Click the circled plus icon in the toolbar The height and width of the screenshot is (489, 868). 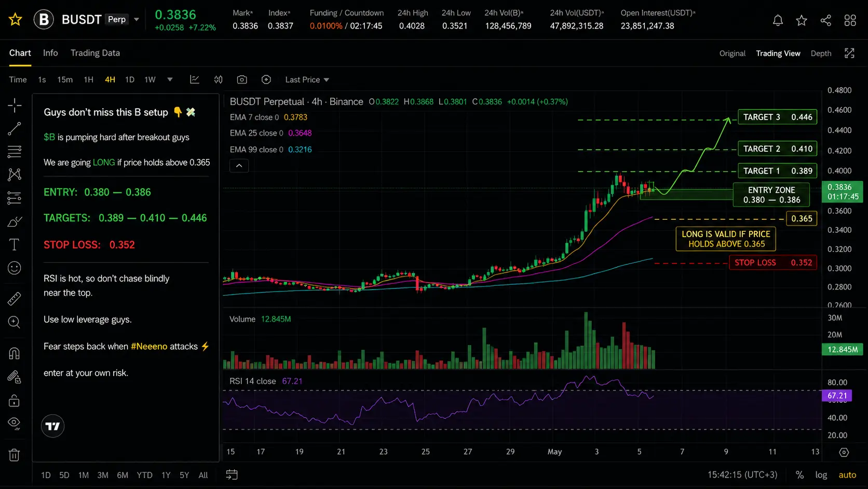click(x=266, y=80)
